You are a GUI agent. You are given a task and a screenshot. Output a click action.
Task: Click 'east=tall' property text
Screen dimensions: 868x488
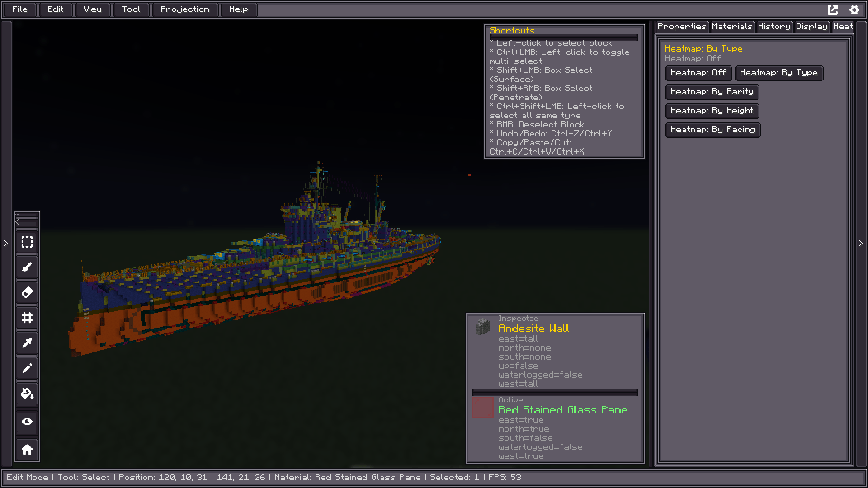(x=518, y=339)
